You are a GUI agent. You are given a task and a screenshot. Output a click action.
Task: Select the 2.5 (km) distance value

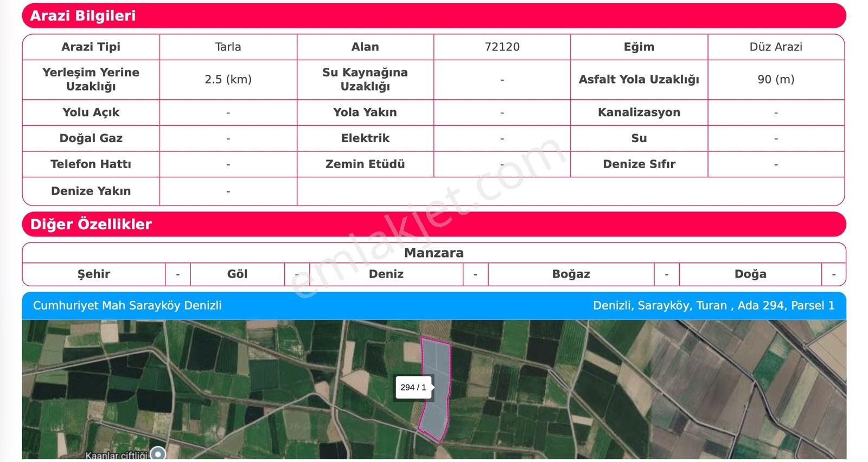pos(228,80)
